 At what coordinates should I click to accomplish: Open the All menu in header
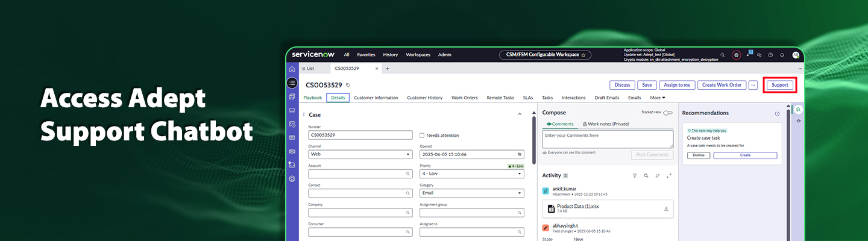(347, 55)
